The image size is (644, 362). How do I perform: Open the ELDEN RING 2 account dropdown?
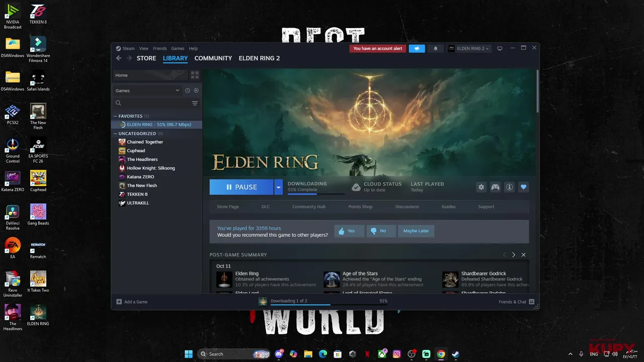[x=468, y=48]
